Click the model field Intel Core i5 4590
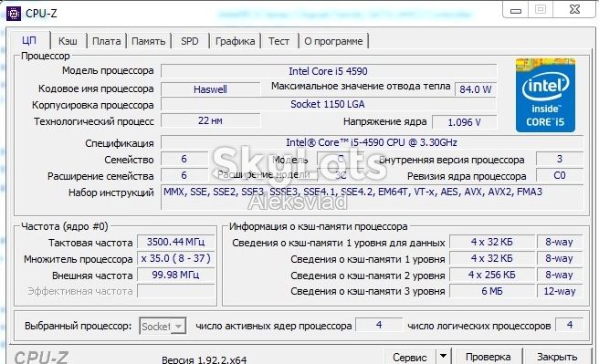This screenshot has width=599, height=364. 329,71
